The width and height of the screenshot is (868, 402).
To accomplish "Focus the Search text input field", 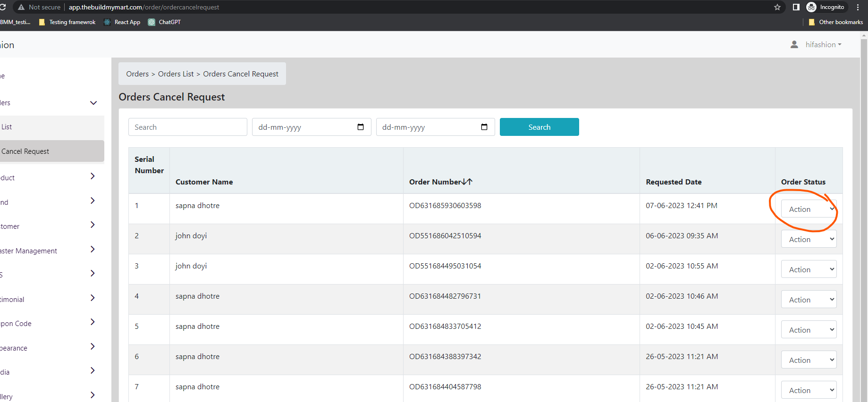I will tap(187, 127).
